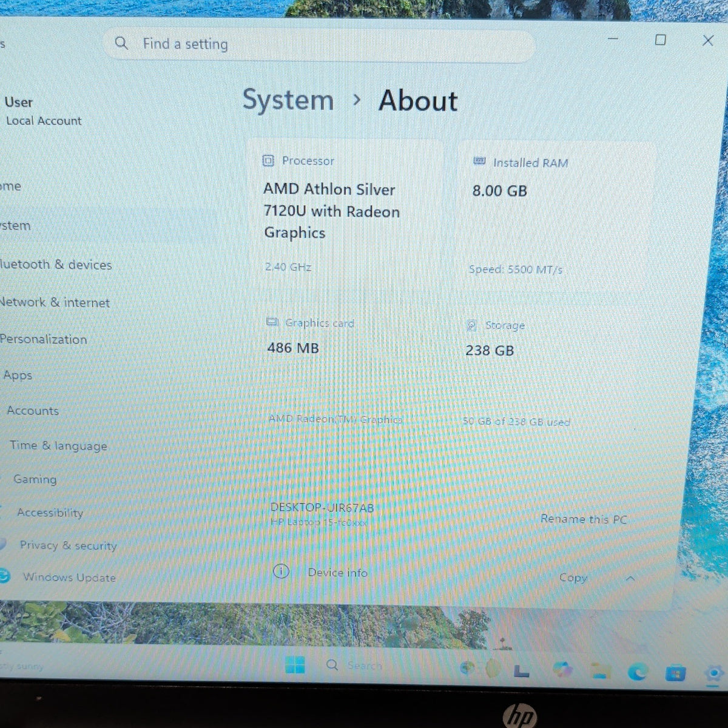
Task: Click the 486 MB graphics value
Action: [293, 348]
